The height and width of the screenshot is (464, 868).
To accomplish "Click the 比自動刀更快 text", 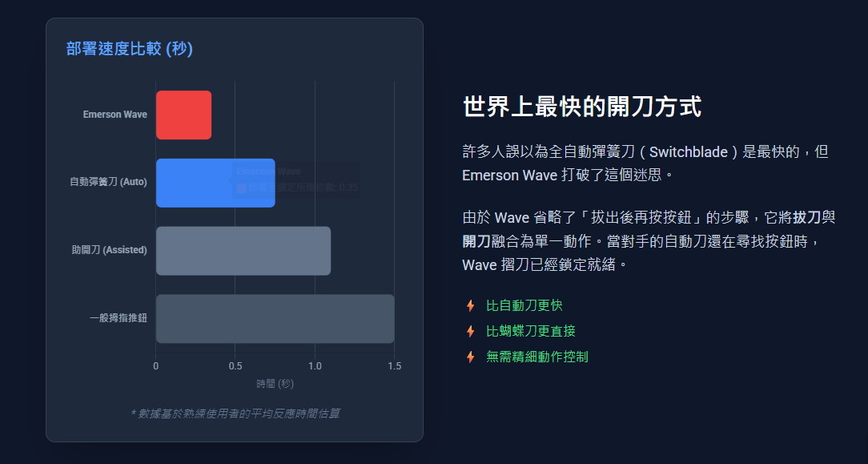I will (x=524, y=305).
